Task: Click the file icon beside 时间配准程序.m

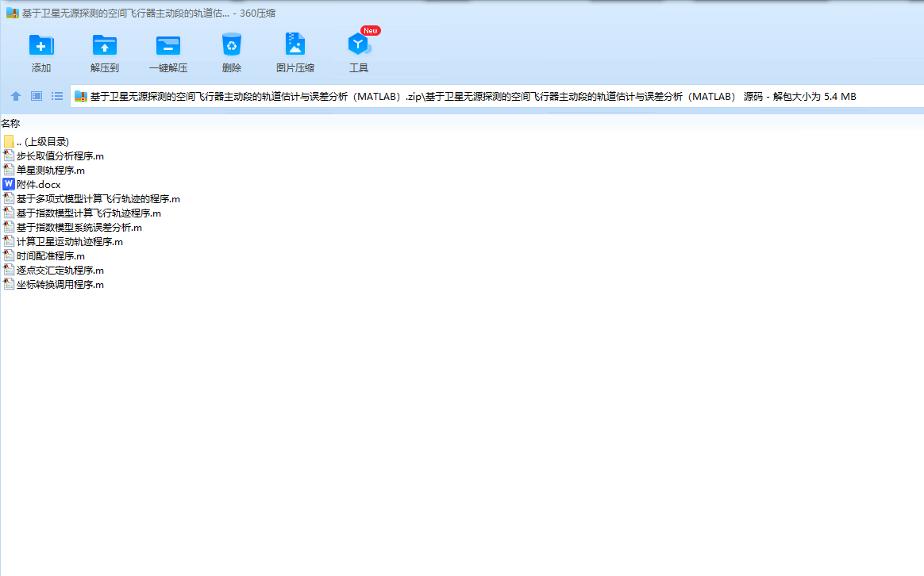Action: point(8,255)
